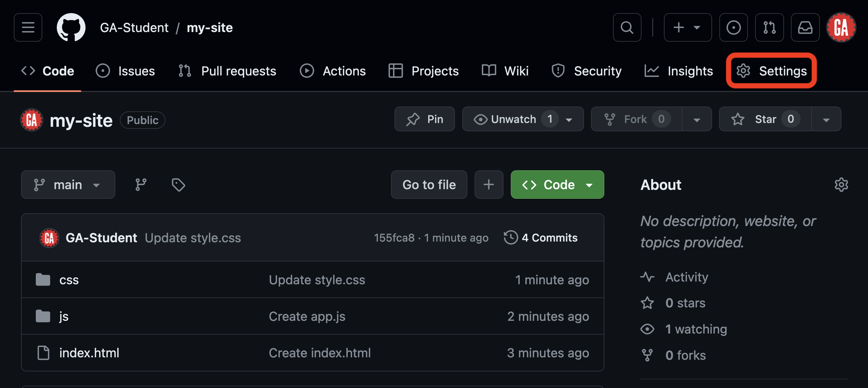Open the GitHub home octocat icon

(71, 27)
